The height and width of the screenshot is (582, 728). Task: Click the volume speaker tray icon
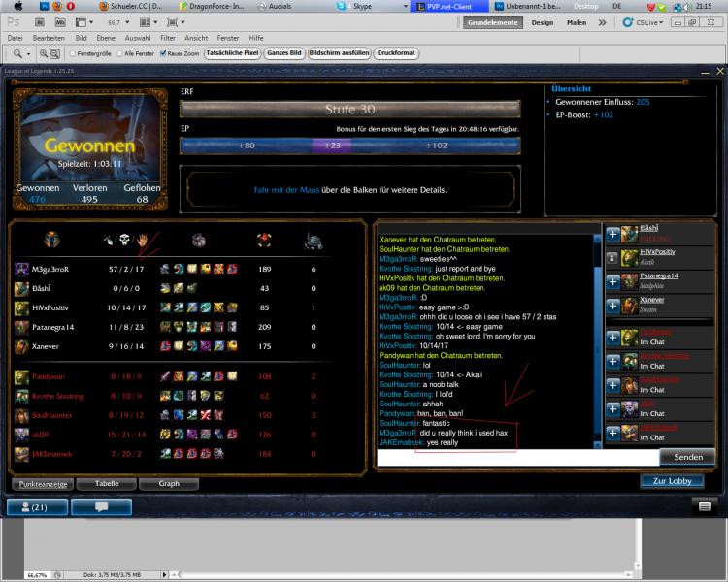tap(687, 7)
